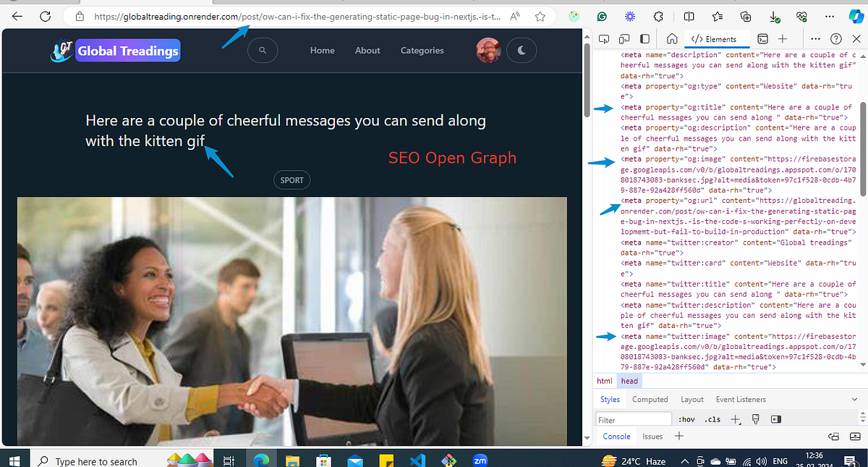Image resolution: width=868 pixels, height=467 pixels.
Task: Toggle dark mode using the moon icon
Action: point(522,50)
